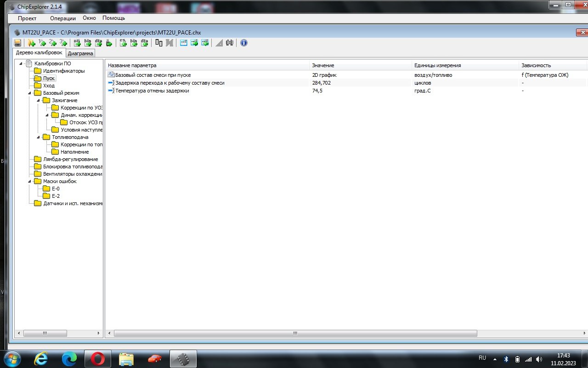Viewport: 588px width, 368px height.
Task: Click the blue info icon in toolbar
Action: (x=244, y=43)
